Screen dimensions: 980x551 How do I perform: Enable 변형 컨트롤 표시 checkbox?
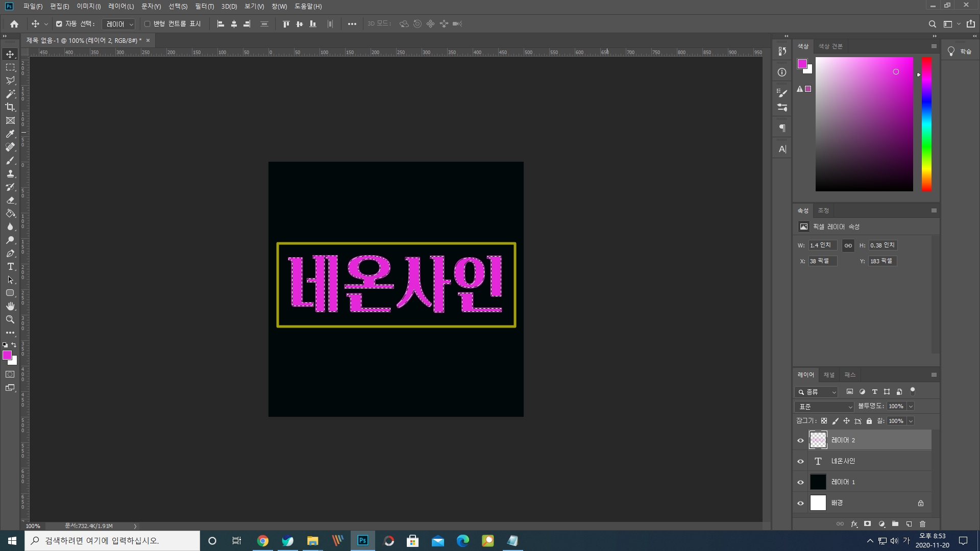coord(148,24)
